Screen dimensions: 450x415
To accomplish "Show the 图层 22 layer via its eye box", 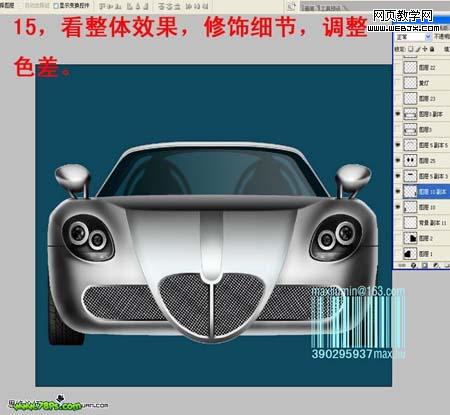I will (397, 68).
